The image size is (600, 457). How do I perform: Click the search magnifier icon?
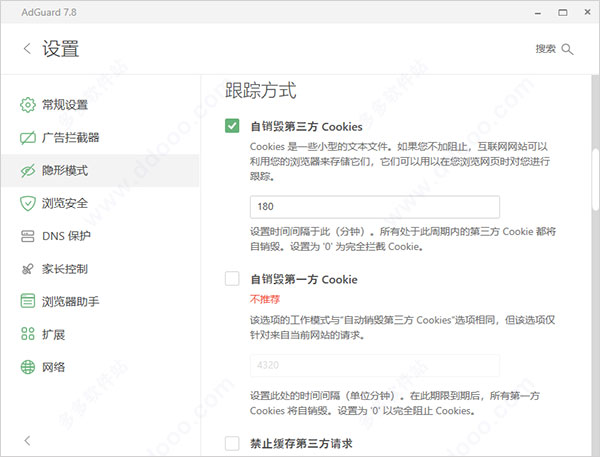(x=567, y=49)
